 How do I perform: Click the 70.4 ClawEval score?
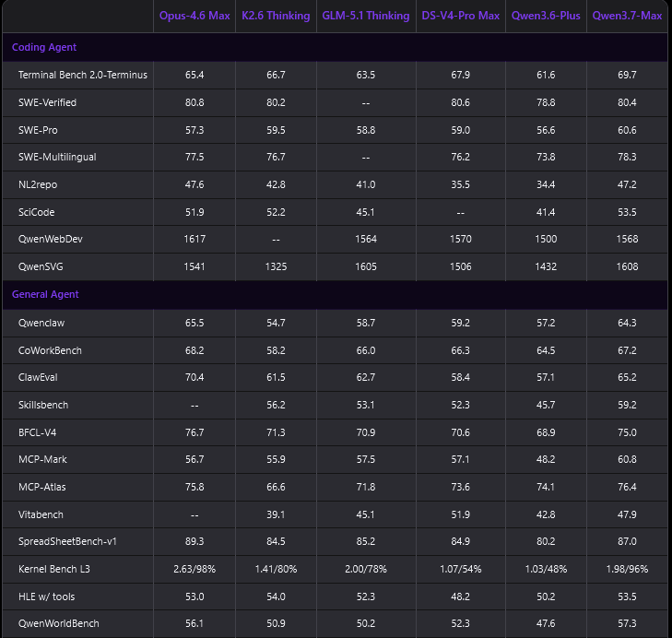click(195, 377)
